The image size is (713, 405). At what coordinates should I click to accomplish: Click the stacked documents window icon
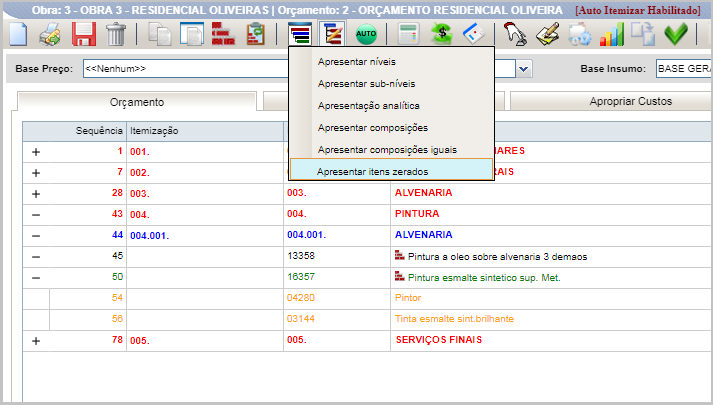point(191,35)
